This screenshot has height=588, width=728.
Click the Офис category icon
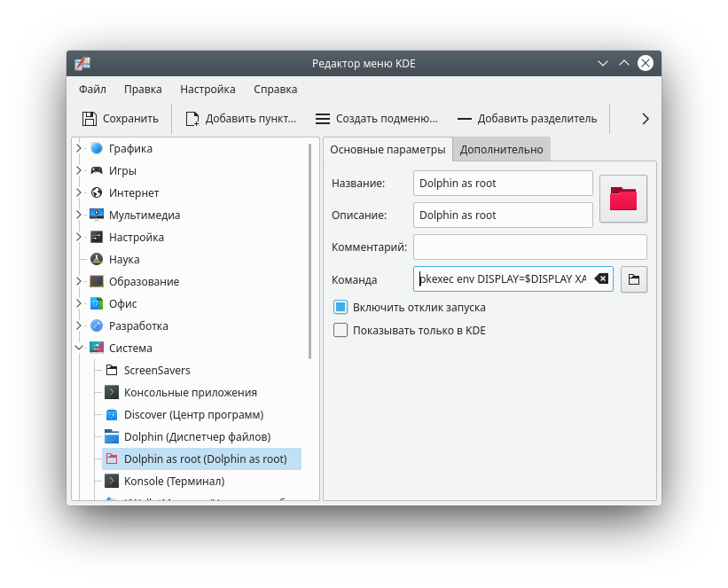pos(97,303)
